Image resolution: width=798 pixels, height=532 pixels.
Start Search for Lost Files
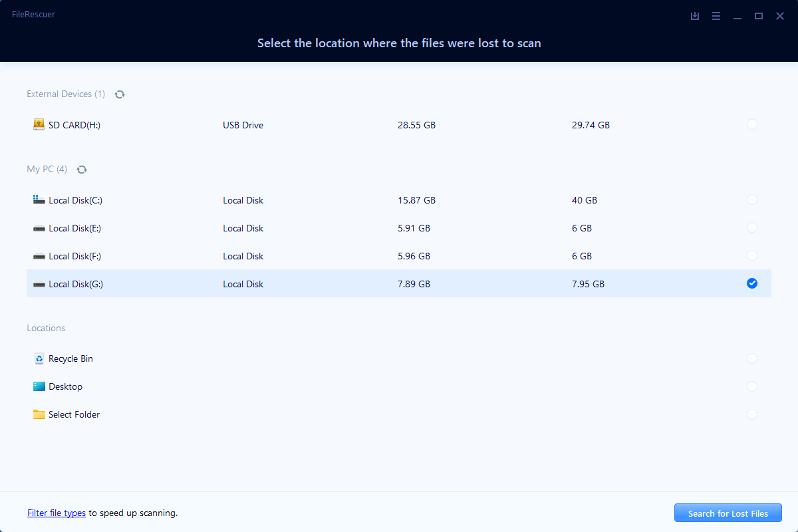click(x=728, y=513)
